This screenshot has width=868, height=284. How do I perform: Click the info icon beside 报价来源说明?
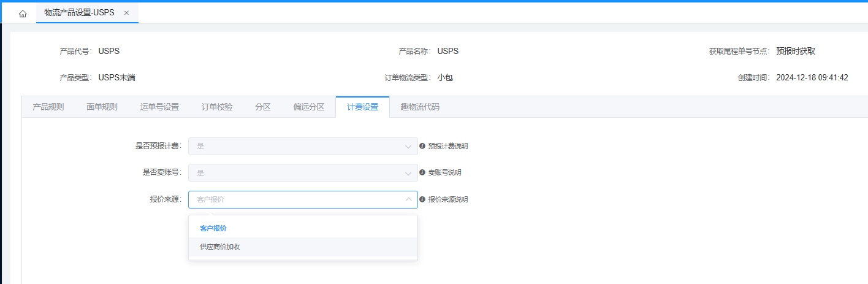(422, 199)
